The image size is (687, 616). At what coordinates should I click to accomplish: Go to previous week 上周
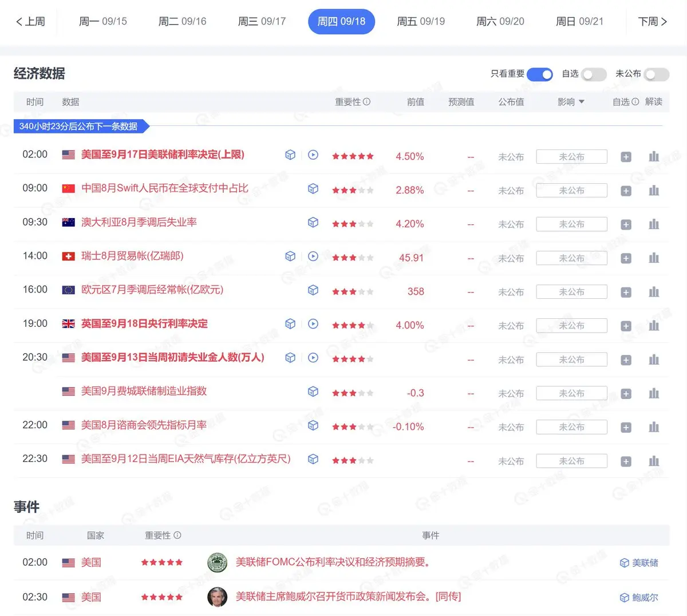pos(30,22)
